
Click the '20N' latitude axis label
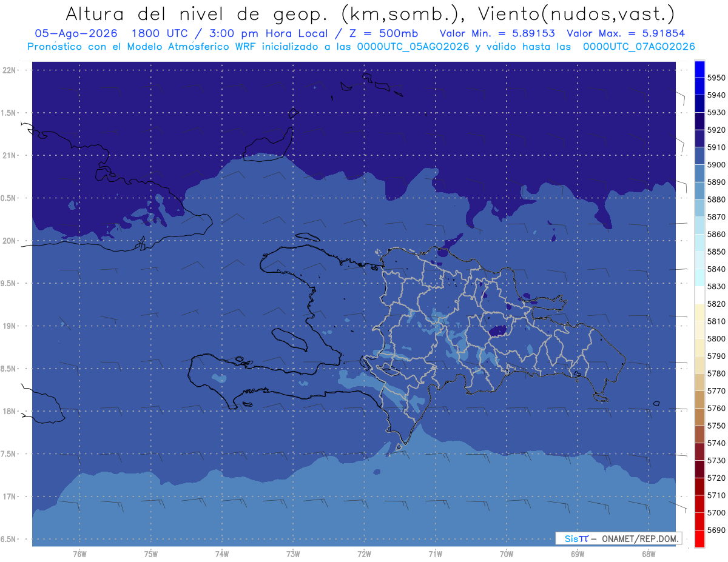pyautogui.click(x=9, y=241)
